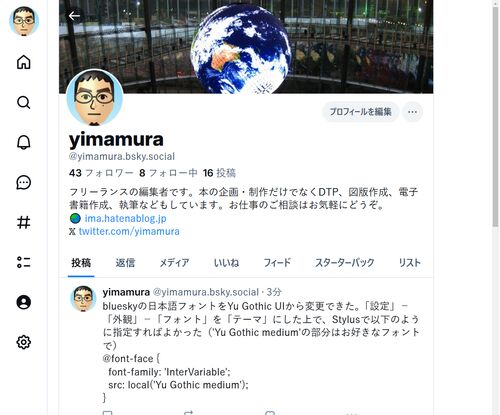Click the back arrow on banner

74,16
